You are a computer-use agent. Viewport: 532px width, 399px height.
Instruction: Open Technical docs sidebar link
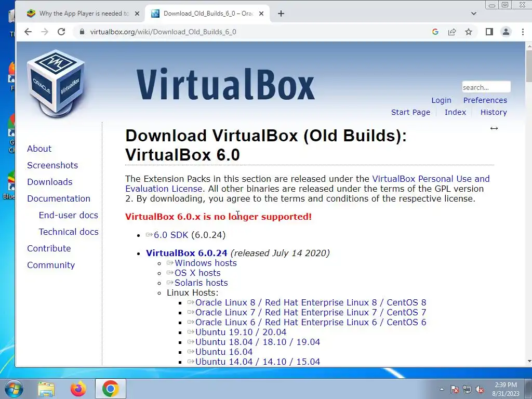69,232
